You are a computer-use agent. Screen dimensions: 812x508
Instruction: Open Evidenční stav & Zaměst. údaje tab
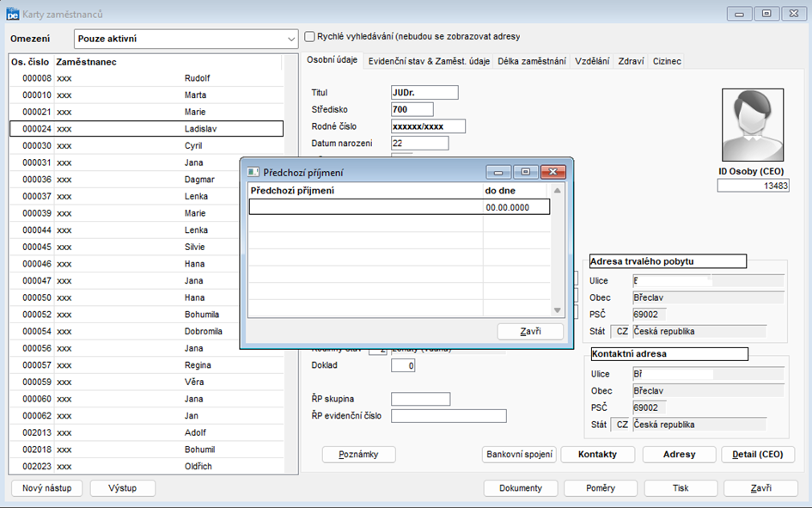(429, 61)
